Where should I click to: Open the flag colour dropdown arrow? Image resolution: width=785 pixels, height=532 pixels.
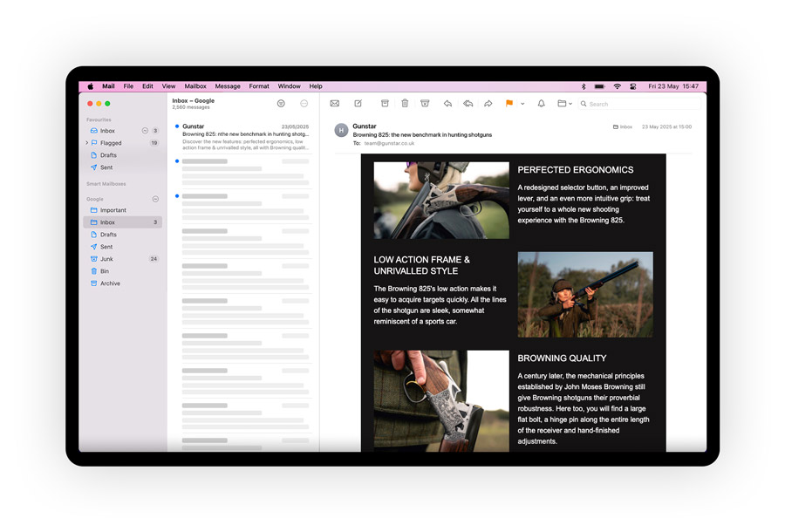522,104
